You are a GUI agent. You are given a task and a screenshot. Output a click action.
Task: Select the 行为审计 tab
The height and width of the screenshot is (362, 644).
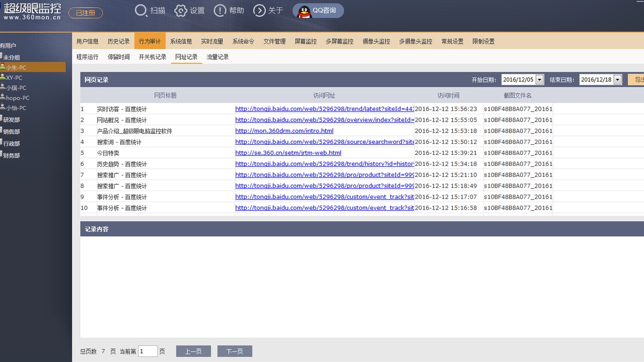(150, 41)
